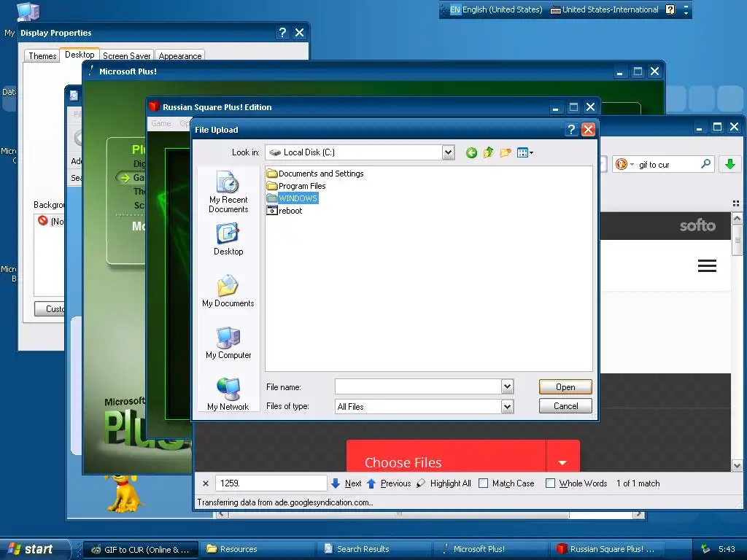Open the browser downloads green arrow
This screenshot has width=747, height=560.
(x=729, y=164)
